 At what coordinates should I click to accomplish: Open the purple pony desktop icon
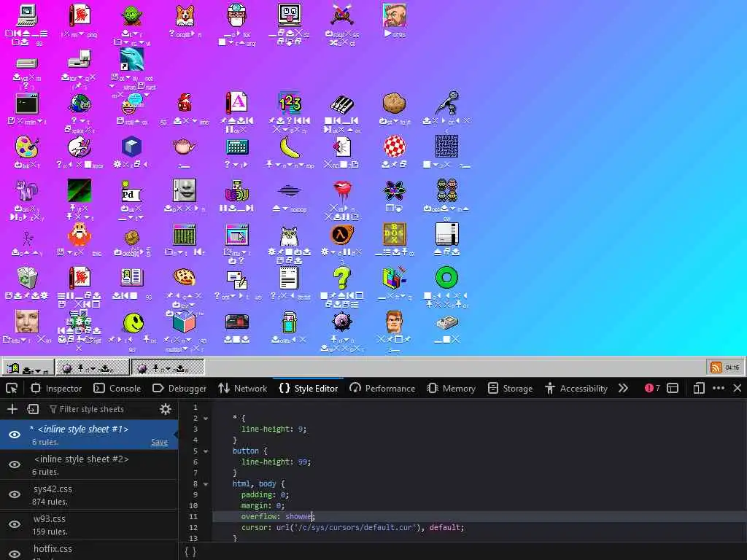pos(27,190)
